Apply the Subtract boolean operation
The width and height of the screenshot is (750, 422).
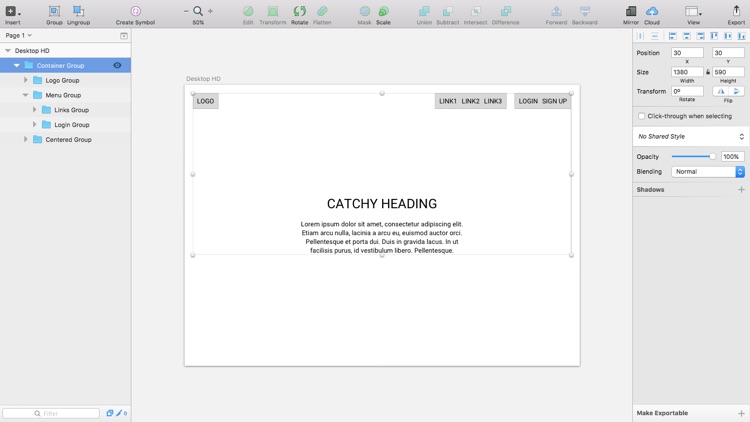click(448, 11)
